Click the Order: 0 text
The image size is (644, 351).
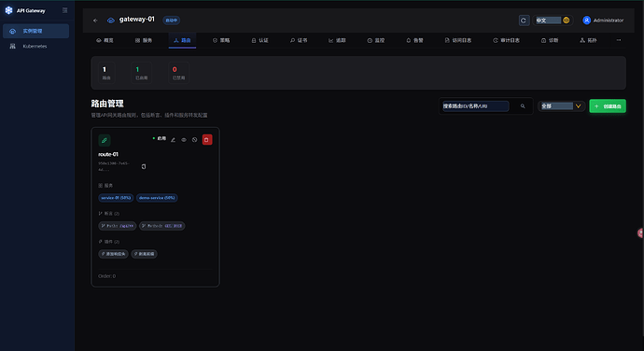click(x=106, y=276)
